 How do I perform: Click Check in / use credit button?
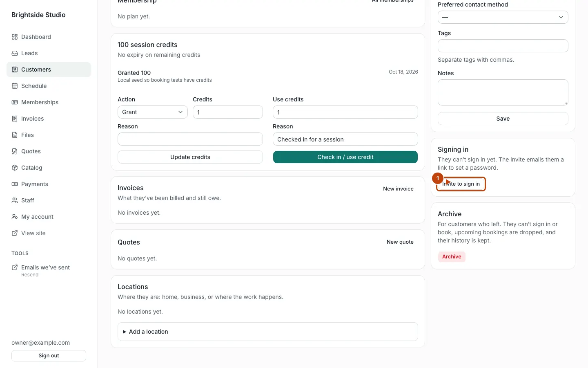pyautogui.click(x=345, y=157)
